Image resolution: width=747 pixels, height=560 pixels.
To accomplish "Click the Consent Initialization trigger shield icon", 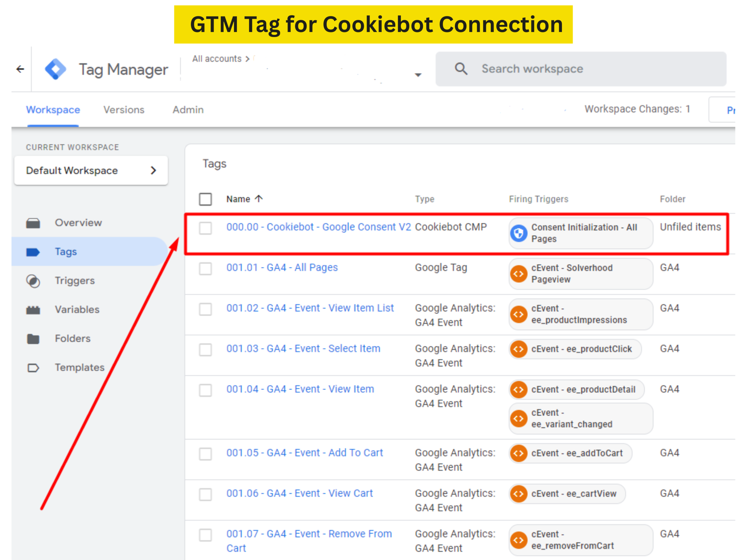I will point(519,233).
